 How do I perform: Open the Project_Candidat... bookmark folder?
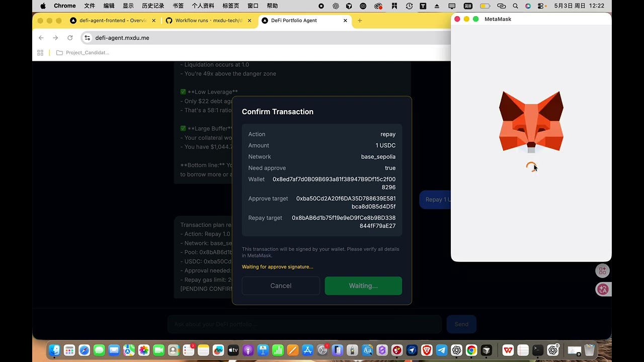coord(83,52)
